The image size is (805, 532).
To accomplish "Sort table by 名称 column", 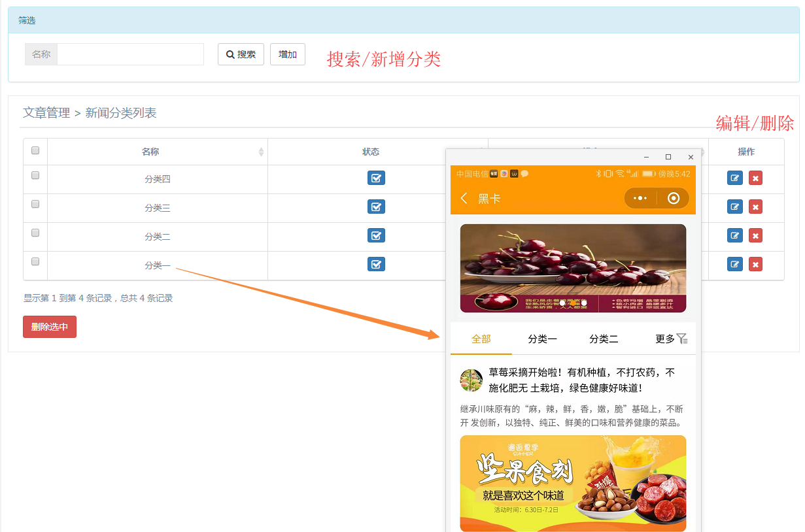I will tap(158, 152).
